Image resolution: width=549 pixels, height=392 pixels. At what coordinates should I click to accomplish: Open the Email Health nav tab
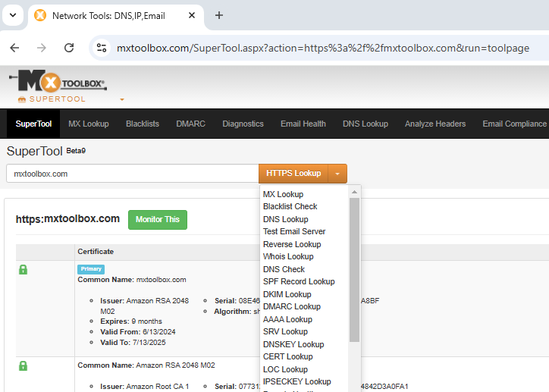[x=303, y=124]
